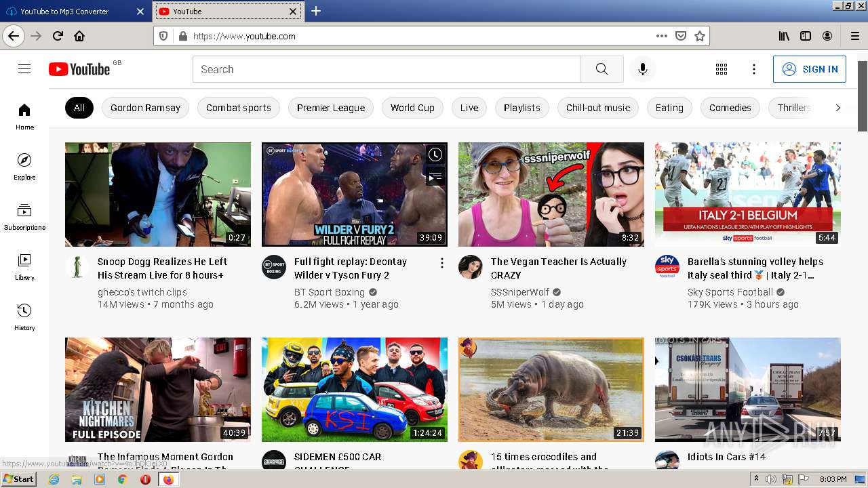Open action menu for Wilder v Fury video
The width and height of the screenshot is (868, 488).
click(442, 263)
